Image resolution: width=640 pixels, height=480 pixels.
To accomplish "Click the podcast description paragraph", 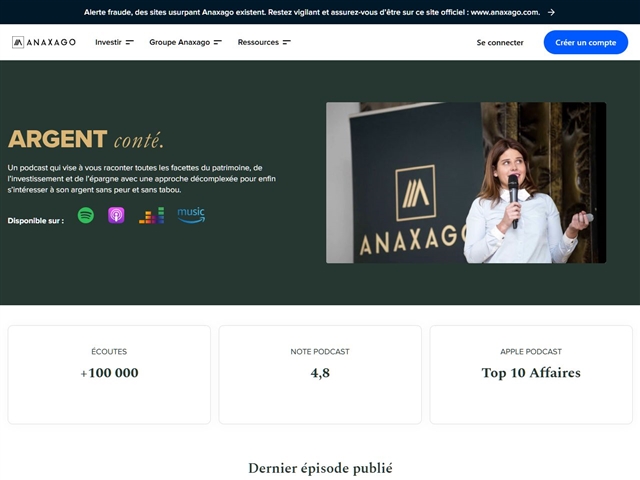I will [142, 179].
